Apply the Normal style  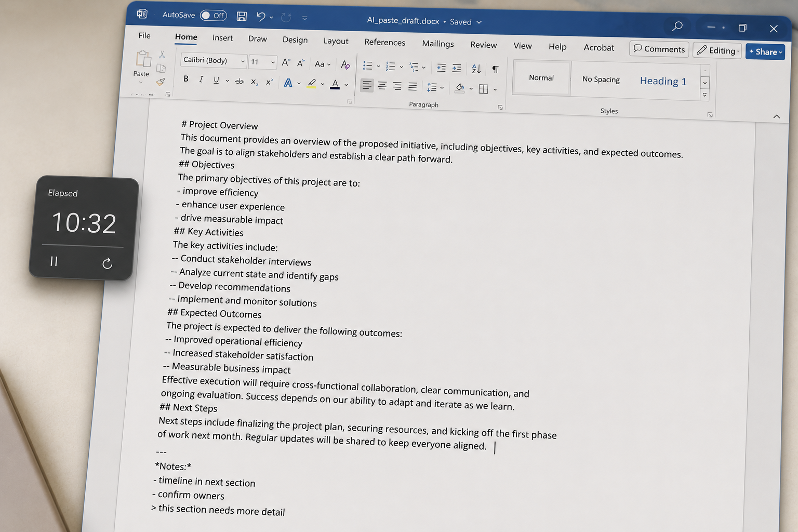point(541,78)
